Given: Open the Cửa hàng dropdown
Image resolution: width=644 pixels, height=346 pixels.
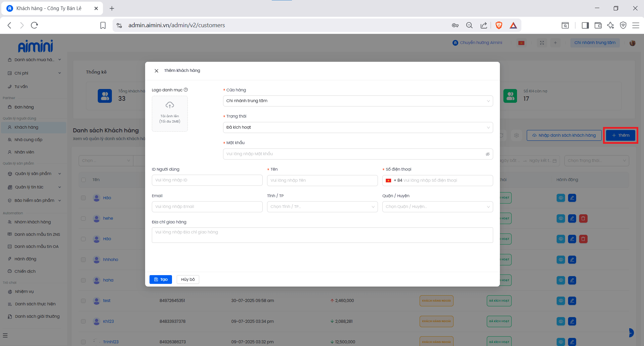Looking at the screenshot, I should (358, 101).
